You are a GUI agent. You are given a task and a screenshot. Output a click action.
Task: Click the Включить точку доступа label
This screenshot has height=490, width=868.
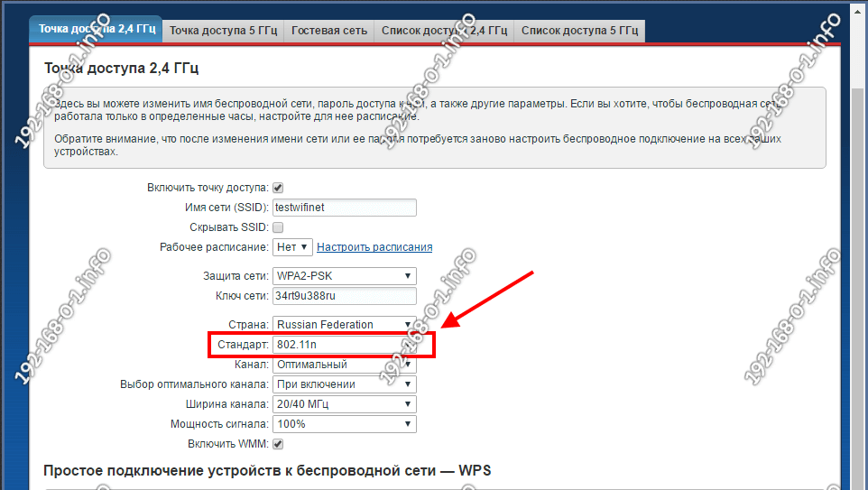coord(208,188)
